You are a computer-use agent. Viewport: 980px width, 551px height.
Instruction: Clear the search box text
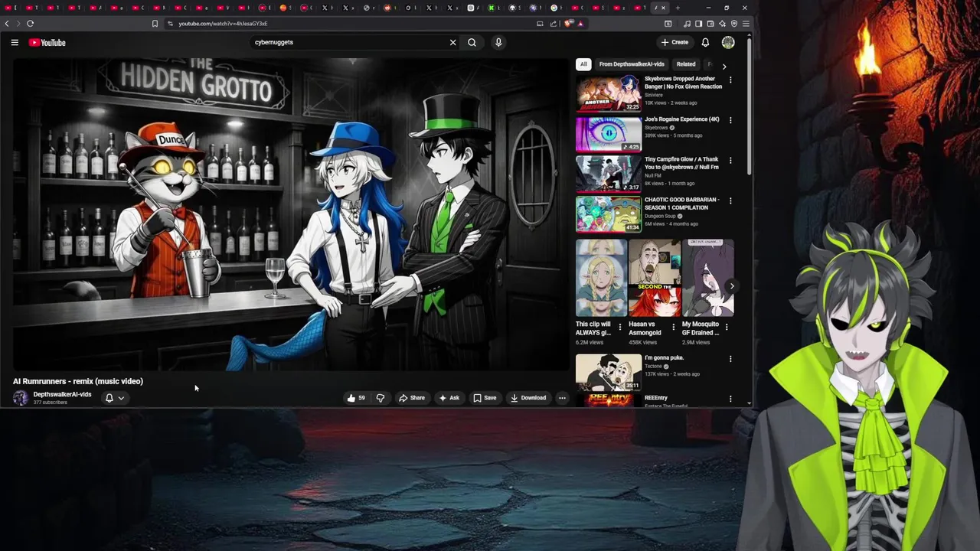pyautogui.click(x=452, y=42)
